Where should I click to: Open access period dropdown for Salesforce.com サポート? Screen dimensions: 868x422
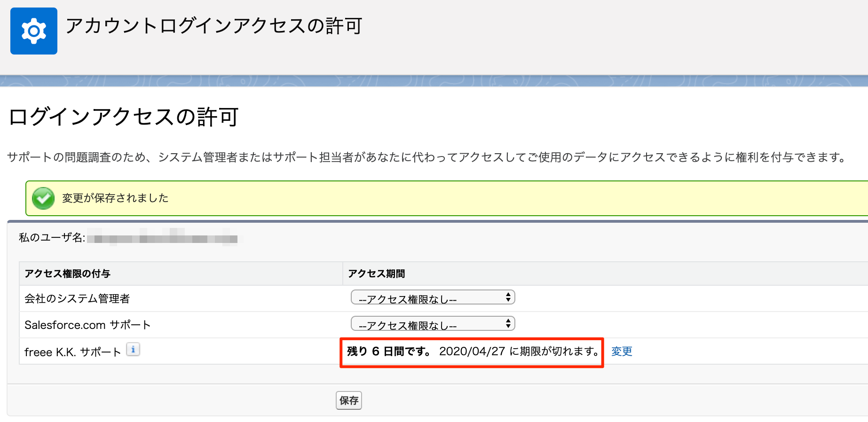tap(433, 324)
